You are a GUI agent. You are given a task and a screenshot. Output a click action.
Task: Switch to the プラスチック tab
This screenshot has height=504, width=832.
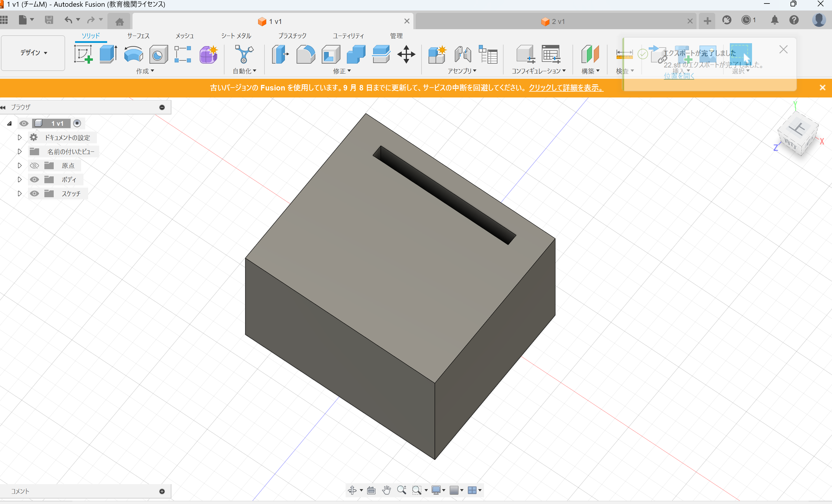(293, 36)
